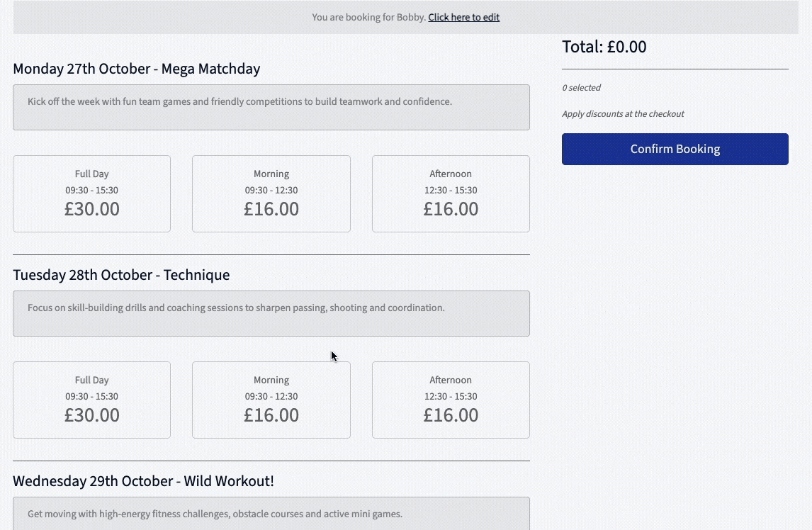The height and width of the screenshot is (530, 812).
Task: Click the 'Click here to edit' link
Action: point(463,17)
